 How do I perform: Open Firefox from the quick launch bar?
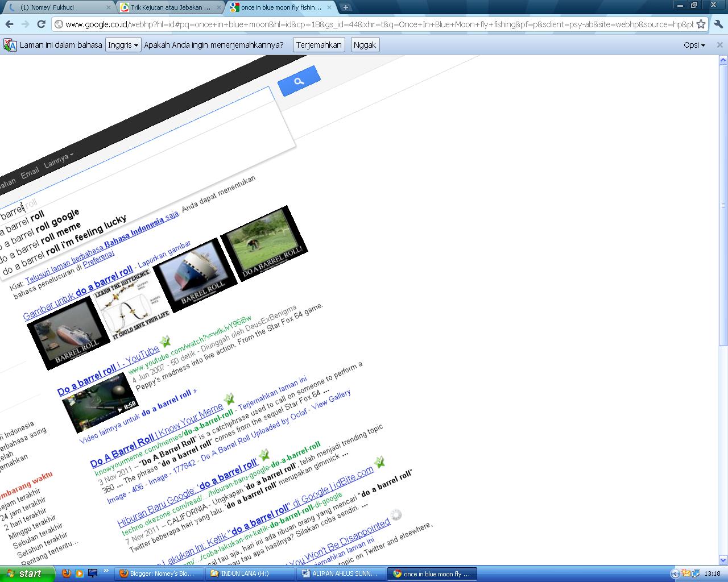[67, 573]
